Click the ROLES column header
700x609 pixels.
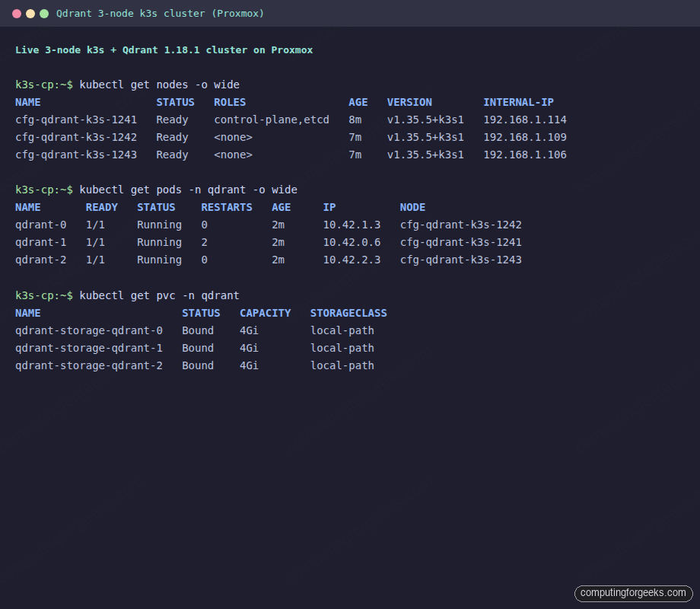tap(230, 102)
